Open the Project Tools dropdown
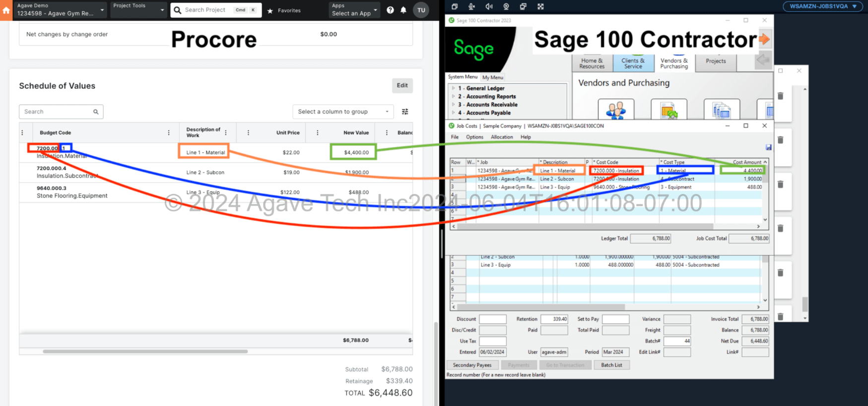The height and width of the screenshot is (406, 868). (138, 10)
